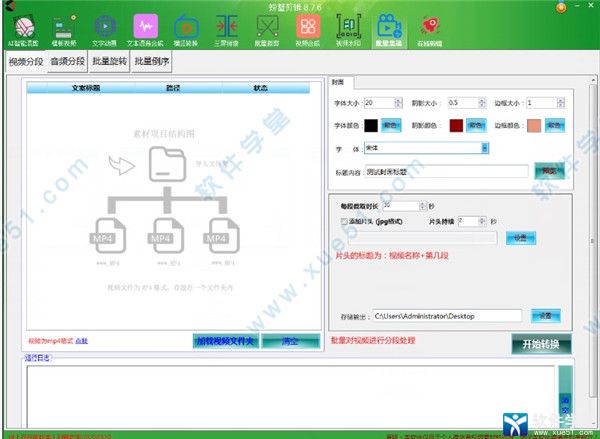The image size is (600, 439).
Task: Select the 封面 cover settings tab
Action: click(x=340, y=82)
